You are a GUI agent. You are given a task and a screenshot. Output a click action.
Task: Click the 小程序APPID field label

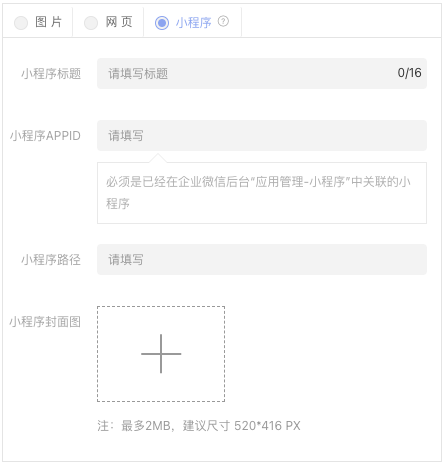45,136
